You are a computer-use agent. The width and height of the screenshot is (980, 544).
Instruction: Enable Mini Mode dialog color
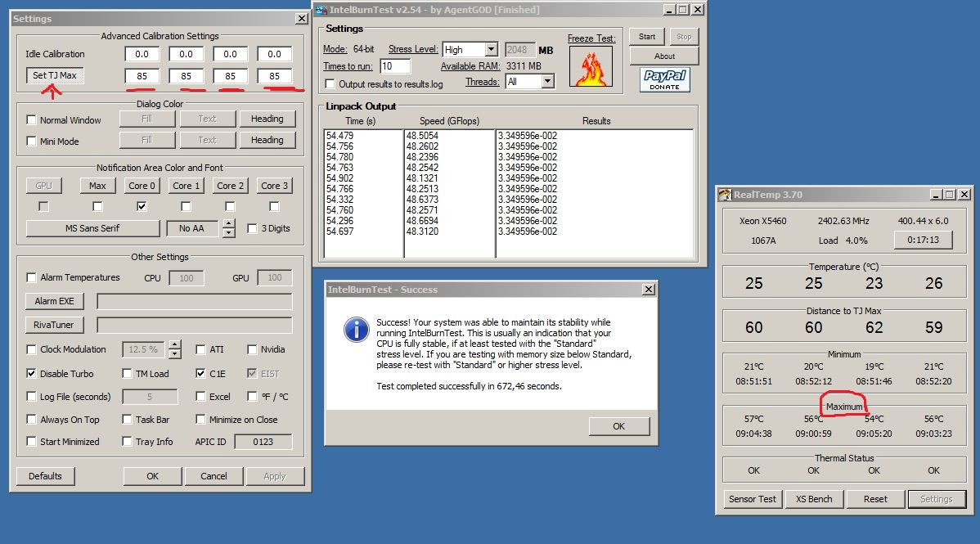click(31, 142)
